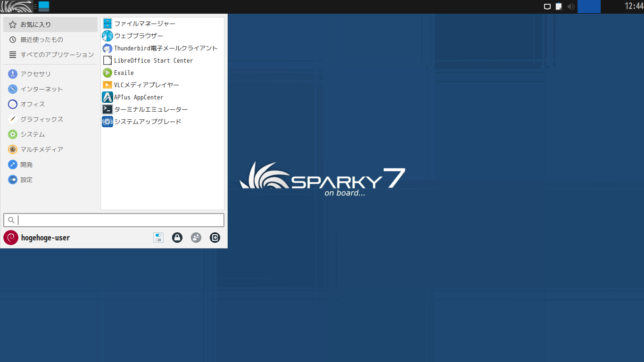Select the お気に入り category

click(50, 25)
